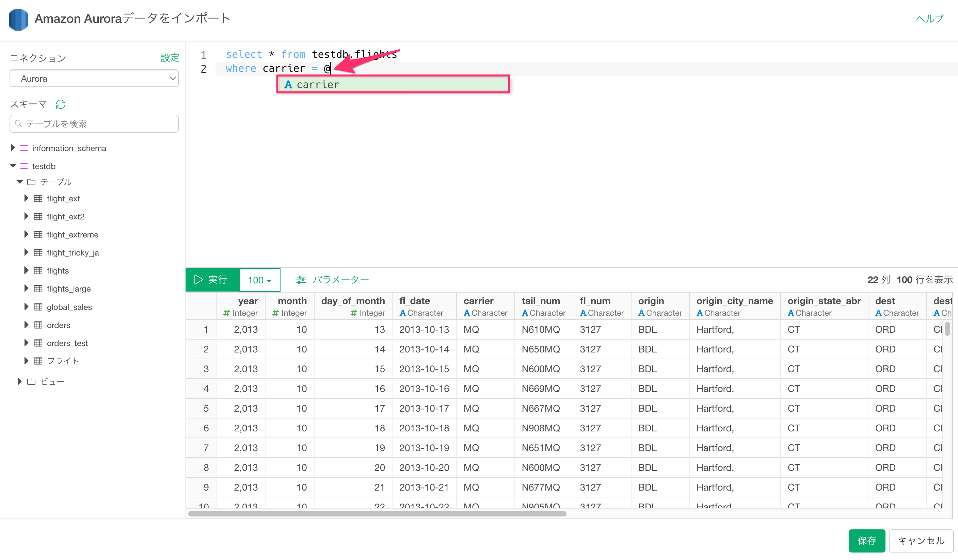Click the flights_large table icon
Screen dimensions: 958x560
tap(38, 289)
